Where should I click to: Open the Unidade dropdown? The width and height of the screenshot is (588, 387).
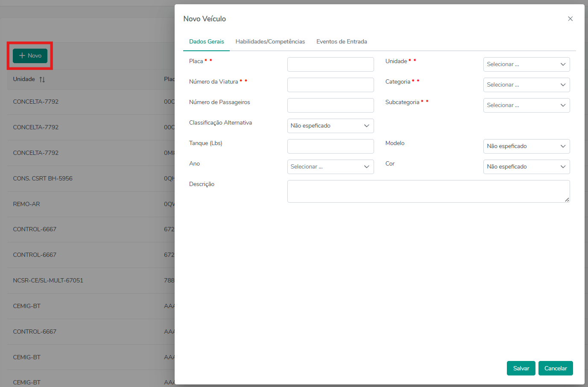point(526,64)
